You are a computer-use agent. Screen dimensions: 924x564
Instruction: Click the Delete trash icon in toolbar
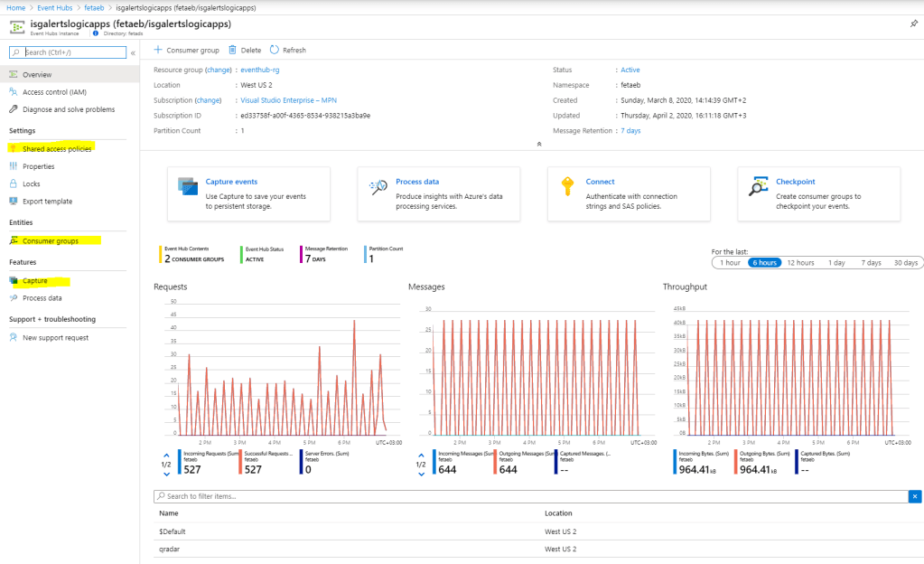(x=233, y=51)
